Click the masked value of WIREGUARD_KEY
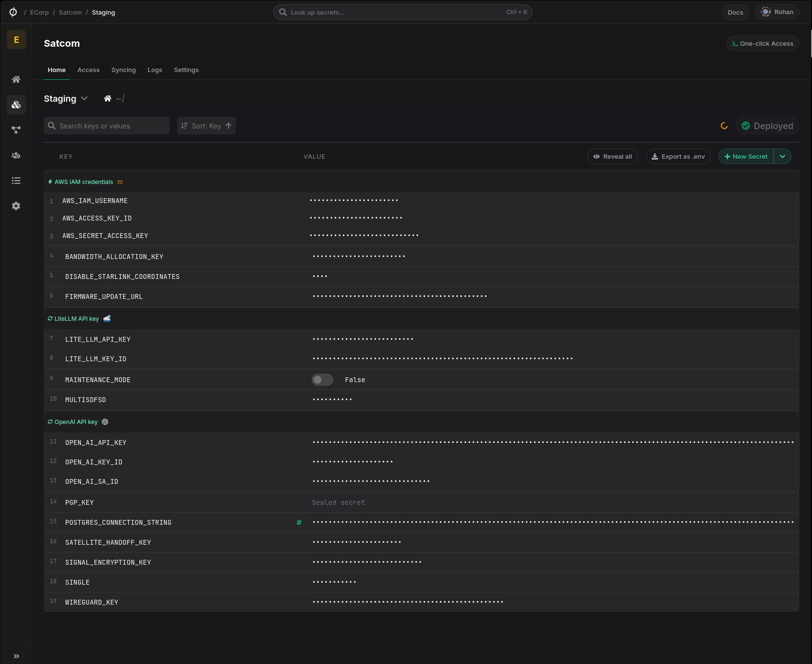812x664 pixels. tap(408, 602)
